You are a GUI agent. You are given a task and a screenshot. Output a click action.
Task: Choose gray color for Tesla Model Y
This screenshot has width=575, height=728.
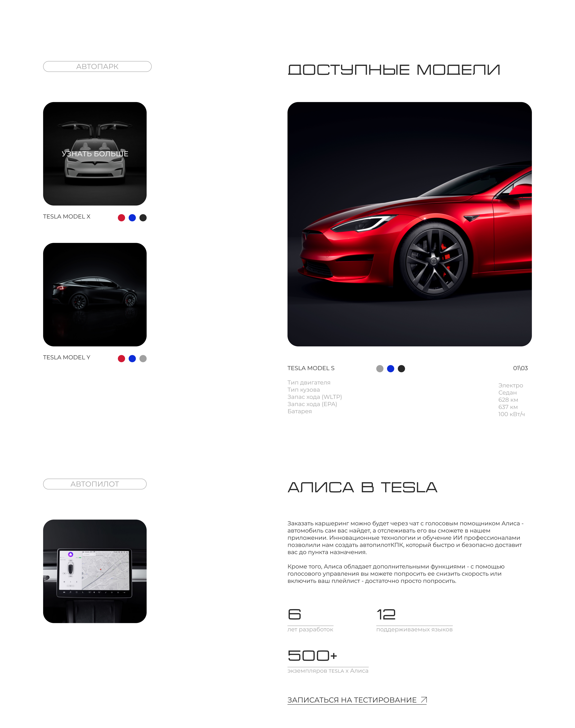(x=143, y=358)
